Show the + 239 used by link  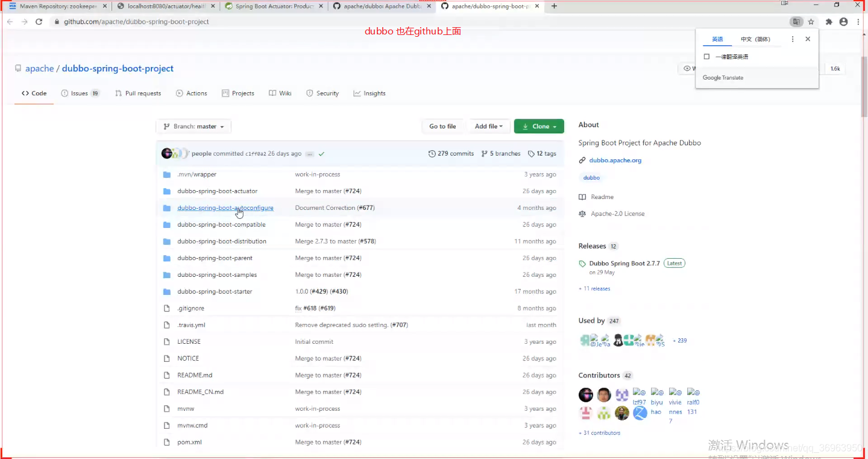[x=679, y=341]
